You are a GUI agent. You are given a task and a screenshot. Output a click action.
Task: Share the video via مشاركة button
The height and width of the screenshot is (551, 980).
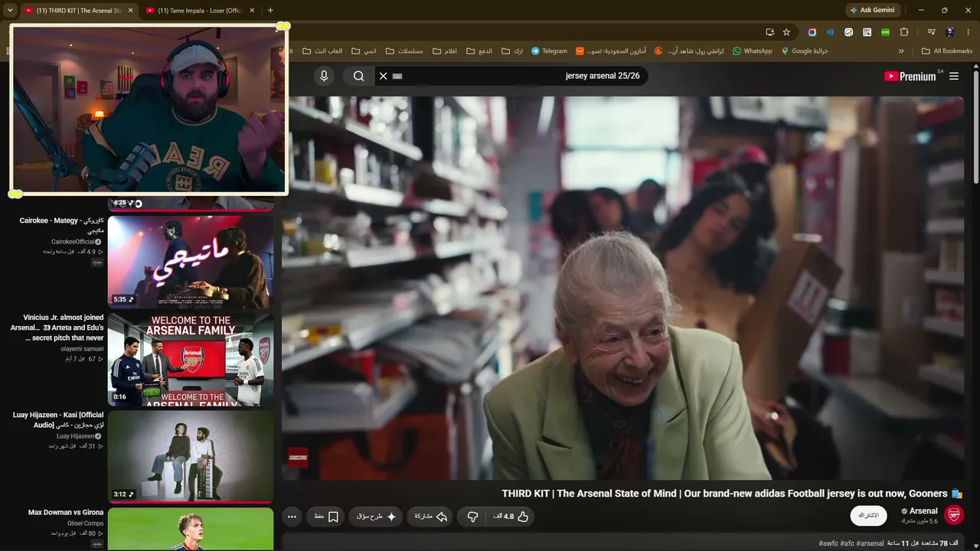[x=431, y=517]
